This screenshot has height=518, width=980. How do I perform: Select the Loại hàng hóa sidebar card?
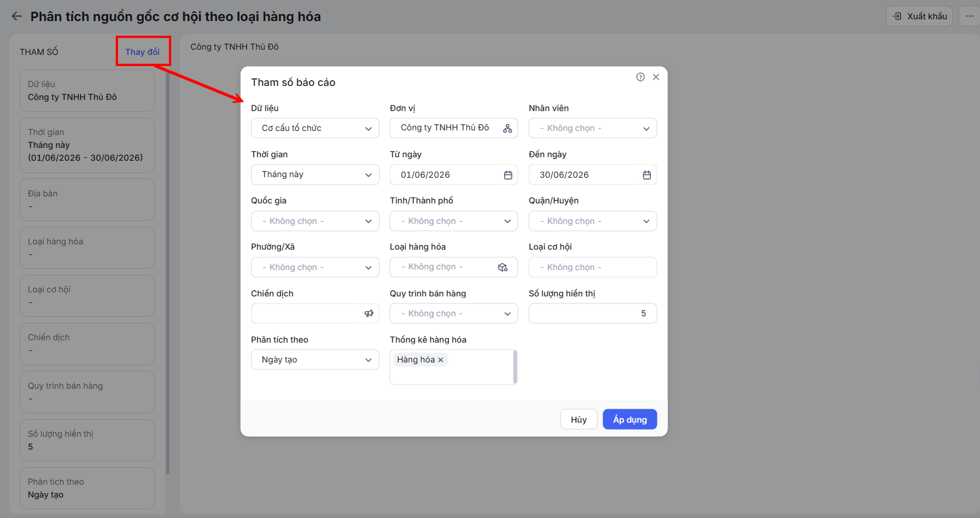87,248
